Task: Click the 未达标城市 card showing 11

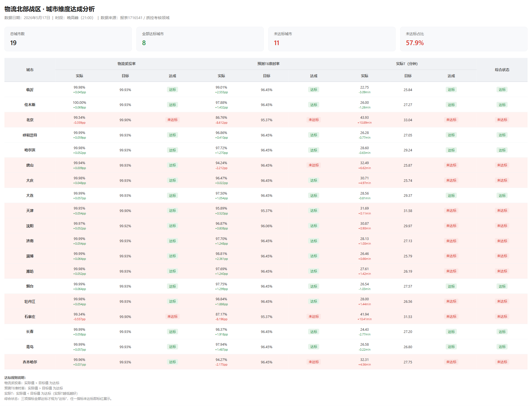Action: click(x=332, y=39)
